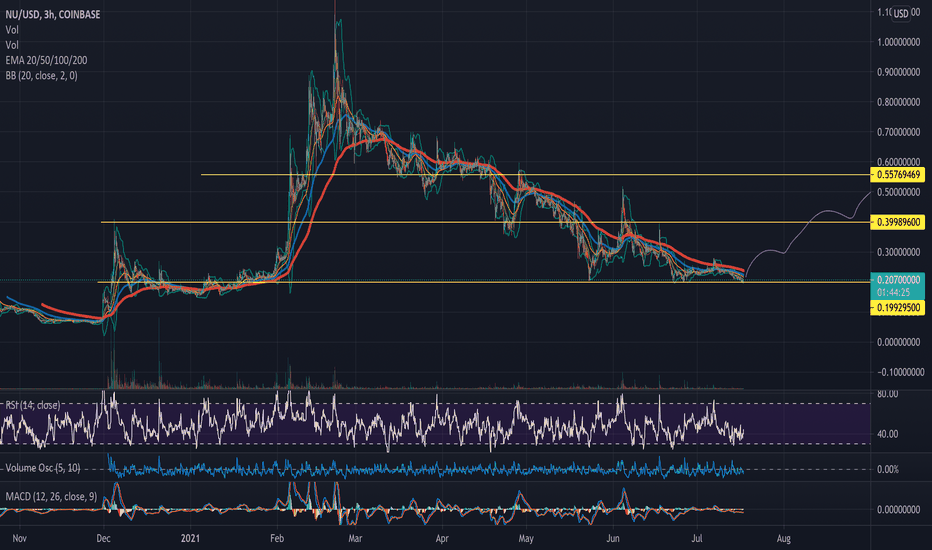Select the MACD (12, 26, close, 9) label
Image resolution: width=932 pixels, height=550 pixels.
(51, 496)
